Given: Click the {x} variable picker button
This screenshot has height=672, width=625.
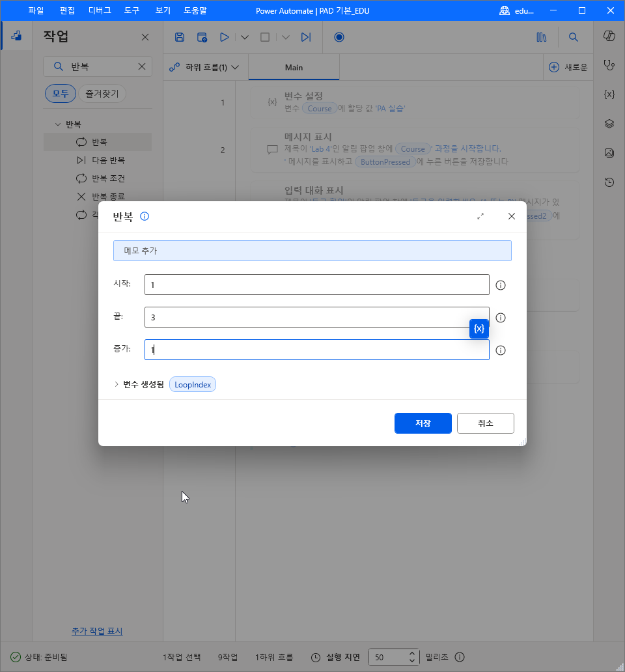Looking at the screenshot, I should (479, 329).
